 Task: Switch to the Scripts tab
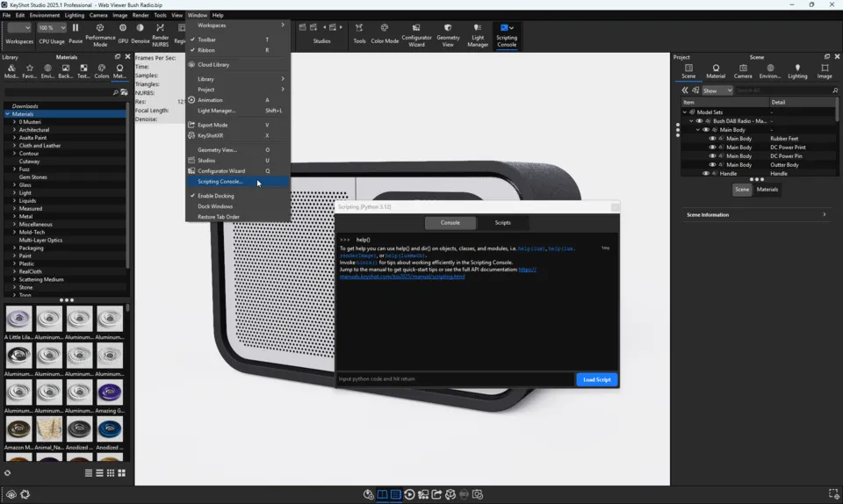click(x=502, y=222)
